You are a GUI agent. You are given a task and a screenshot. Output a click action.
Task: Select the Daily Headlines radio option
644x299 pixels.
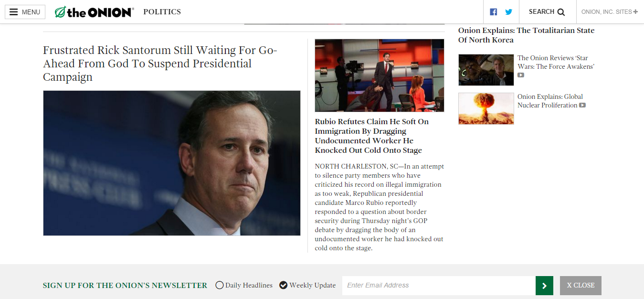click(x=220, y=285)
